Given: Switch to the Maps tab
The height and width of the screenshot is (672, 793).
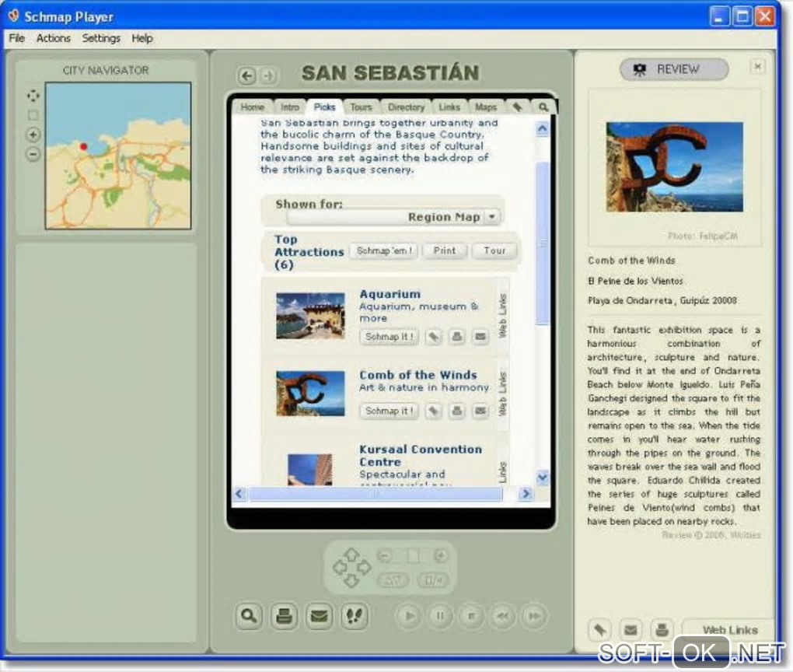Looking at the screenshot, I should (485, 107).
